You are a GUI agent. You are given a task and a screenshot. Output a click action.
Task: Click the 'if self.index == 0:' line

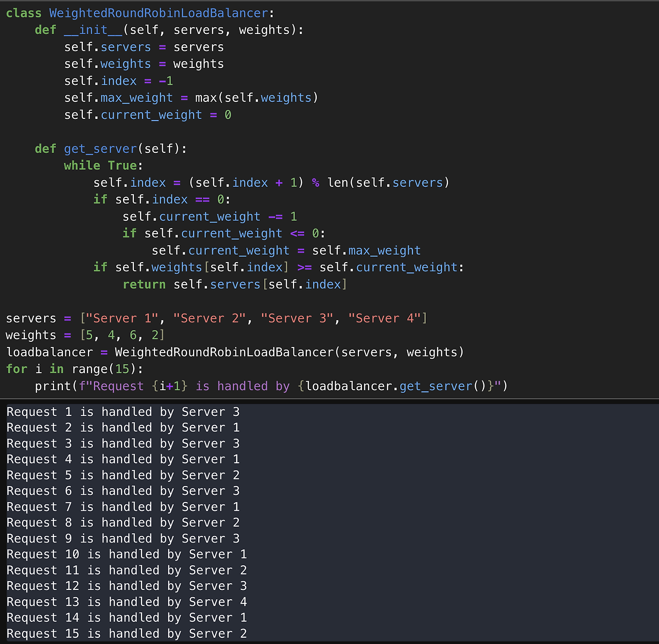coord(162,200)
